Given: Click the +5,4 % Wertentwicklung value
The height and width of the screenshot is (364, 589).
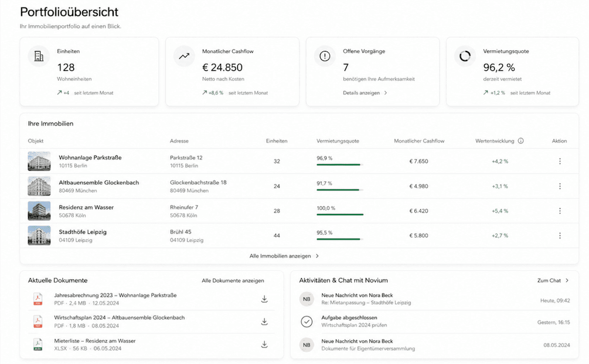Looking at the screenshot, I should pyautogui.click(x=500, y=211).
